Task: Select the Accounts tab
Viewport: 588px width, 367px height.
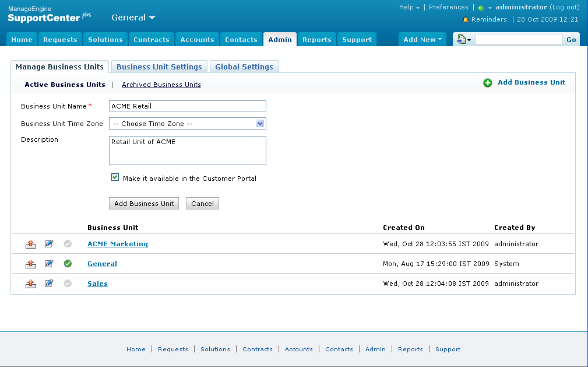Action: pos(197,40)
